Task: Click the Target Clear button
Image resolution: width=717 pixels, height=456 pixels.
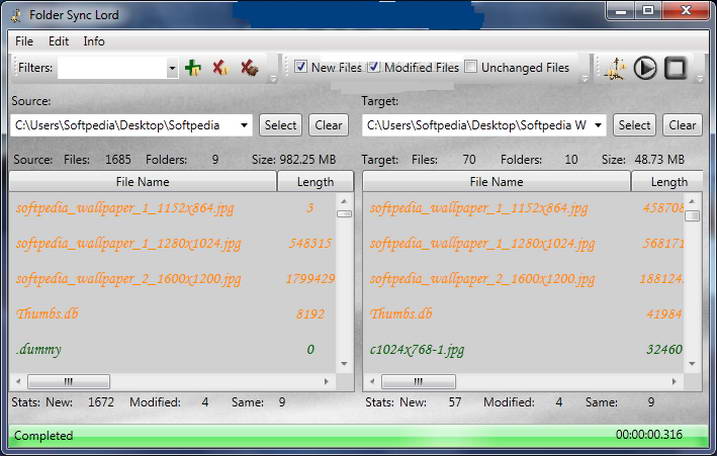Action: 682,125
